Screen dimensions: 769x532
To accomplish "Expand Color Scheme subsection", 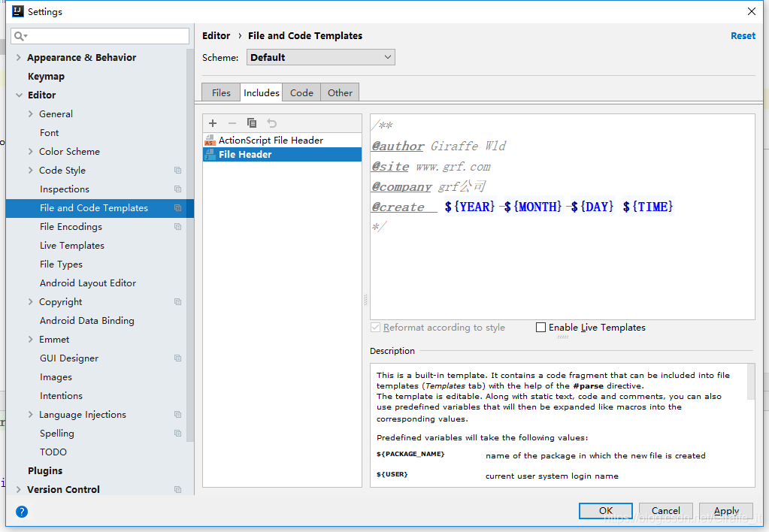I will pos(30,152).
